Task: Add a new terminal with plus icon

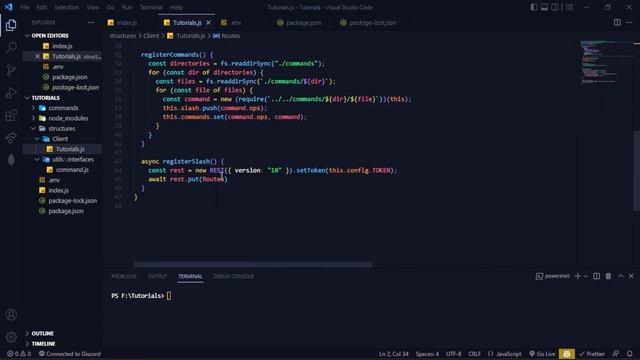Action: tap(577, 276)
